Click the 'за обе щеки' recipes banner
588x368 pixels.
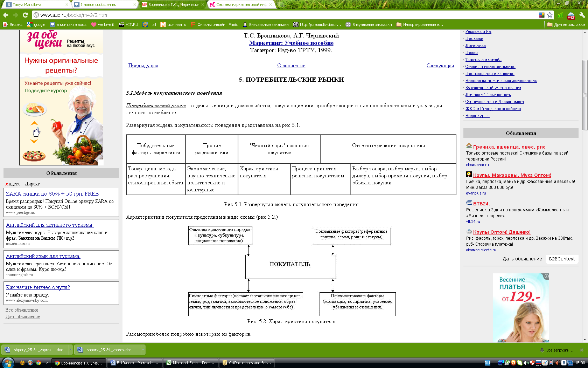(x=61, y=97)
